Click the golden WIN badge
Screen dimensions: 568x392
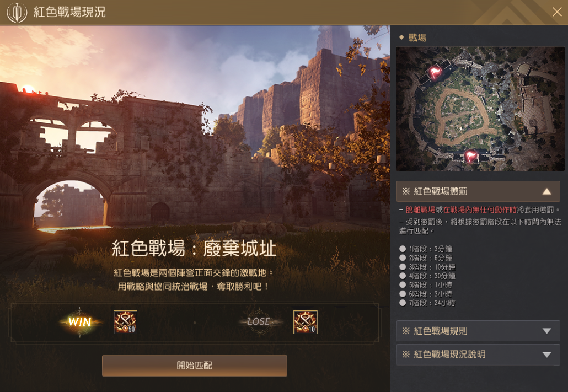coord(80,322)
